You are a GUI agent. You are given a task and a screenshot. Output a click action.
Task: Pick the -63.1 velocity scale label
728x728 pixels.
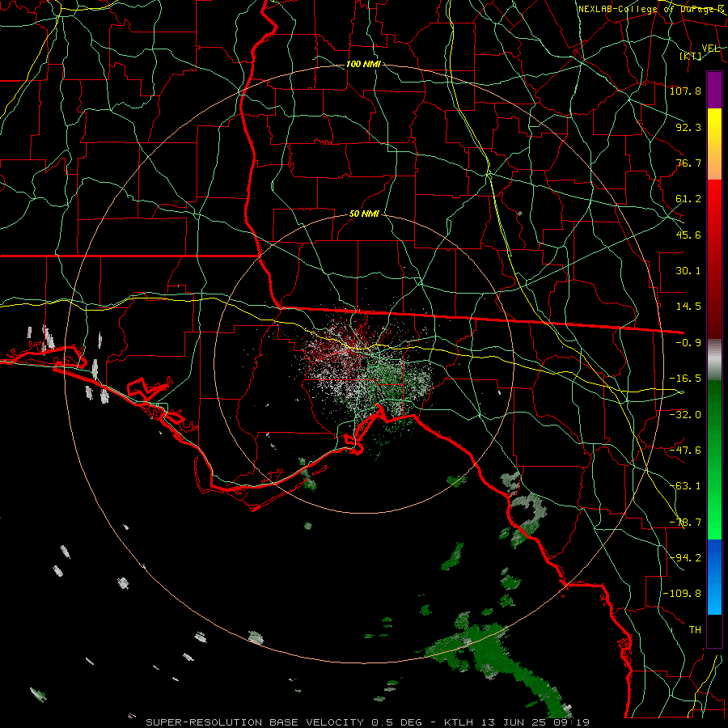(685, 485)
